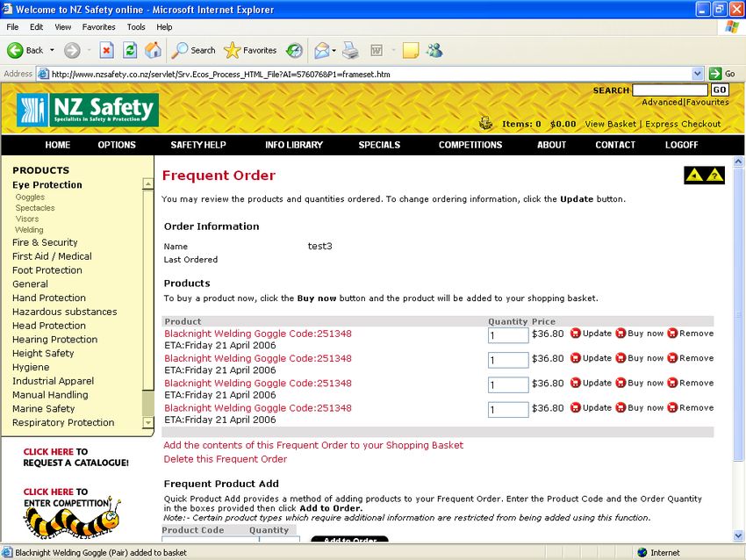
Task: Click the Mail envelope toolbar icon
Action: pyautogui.click(x=322, y=50)
